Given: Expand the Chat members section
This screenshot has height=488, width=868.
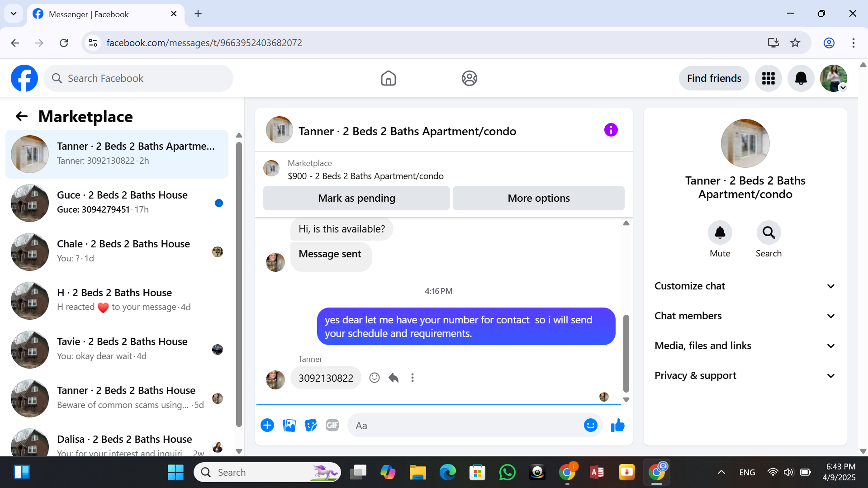Looking at the screenshot, I should (x=745, y=316).
